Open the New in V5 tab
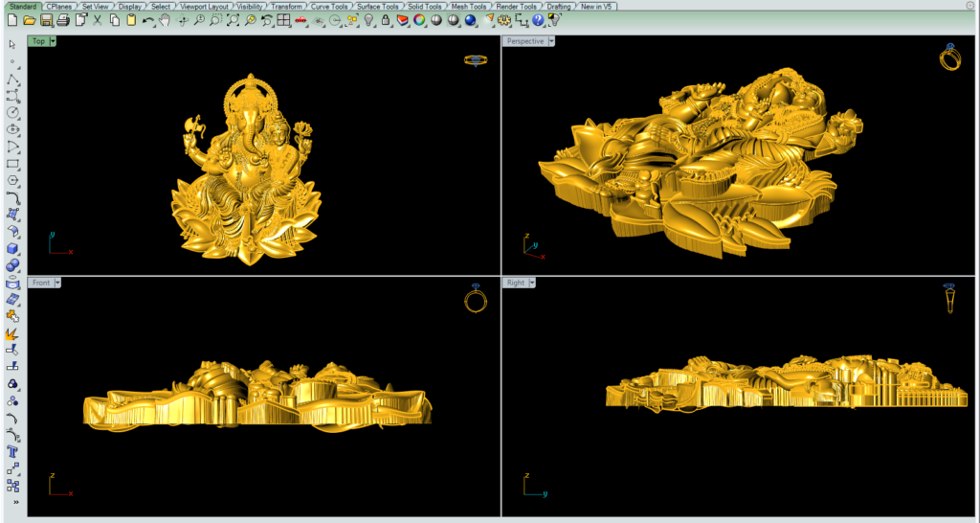 click(596, 7)
